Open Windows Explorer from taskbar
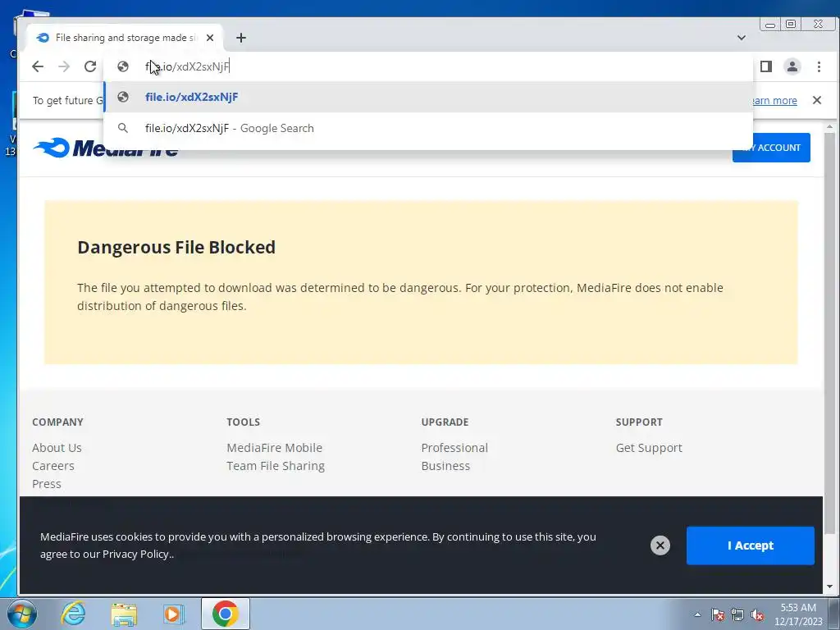 124,614
